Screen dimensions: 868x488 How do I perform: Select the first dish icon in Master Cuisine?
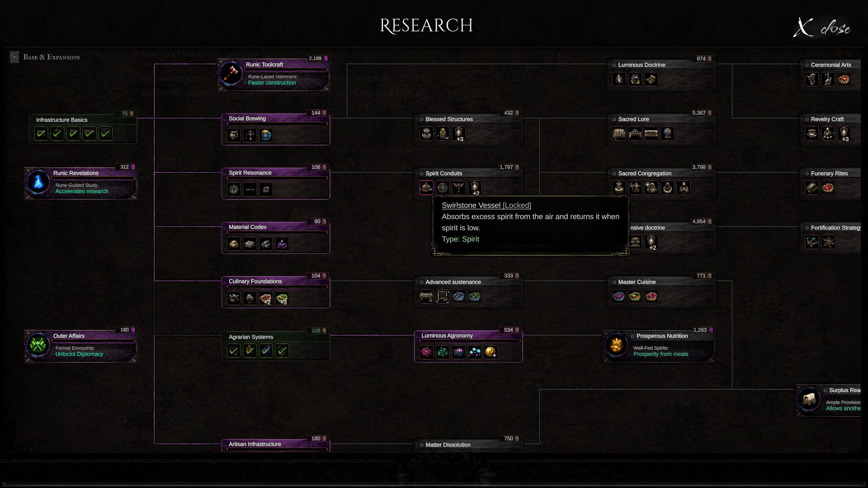[x=619, y=297]
